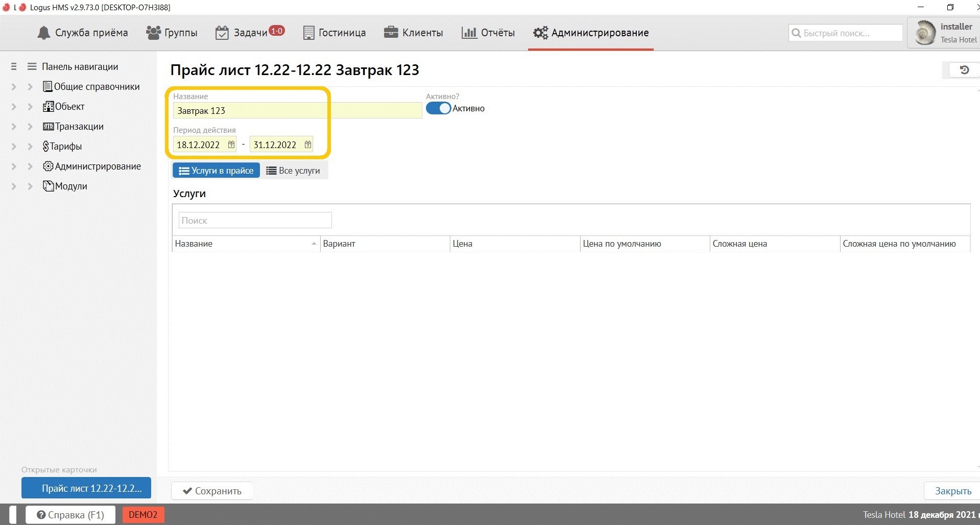Click the magnifier icon in quick search
The height and width of the screenshot is (525, 980).
click(796, 33)
